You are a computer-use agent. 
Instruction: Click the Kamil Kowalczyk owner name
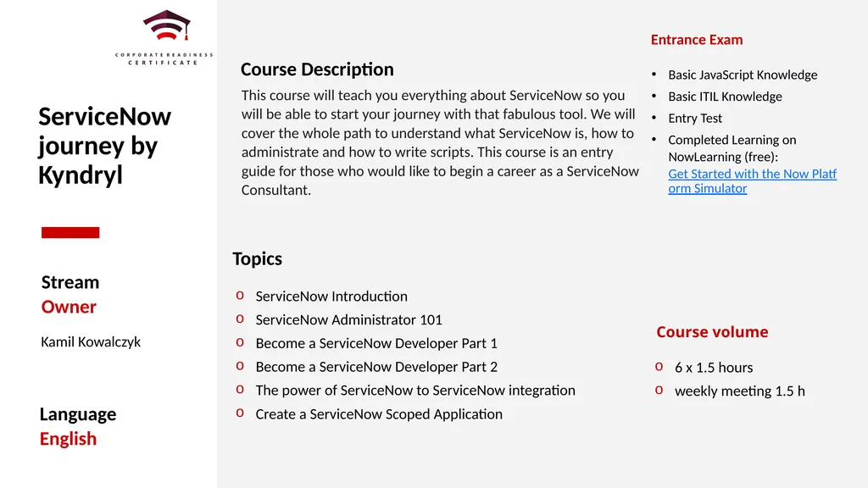(x=91, y=342)
